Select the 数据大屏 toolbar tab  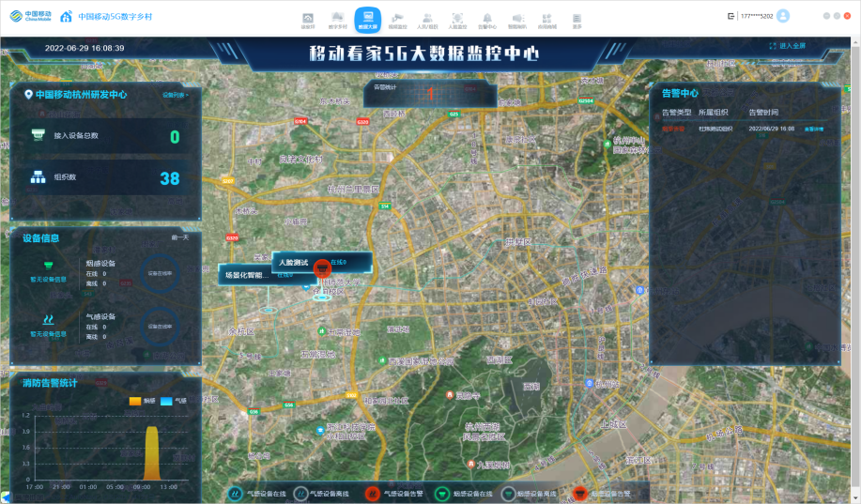coord(367,19)
